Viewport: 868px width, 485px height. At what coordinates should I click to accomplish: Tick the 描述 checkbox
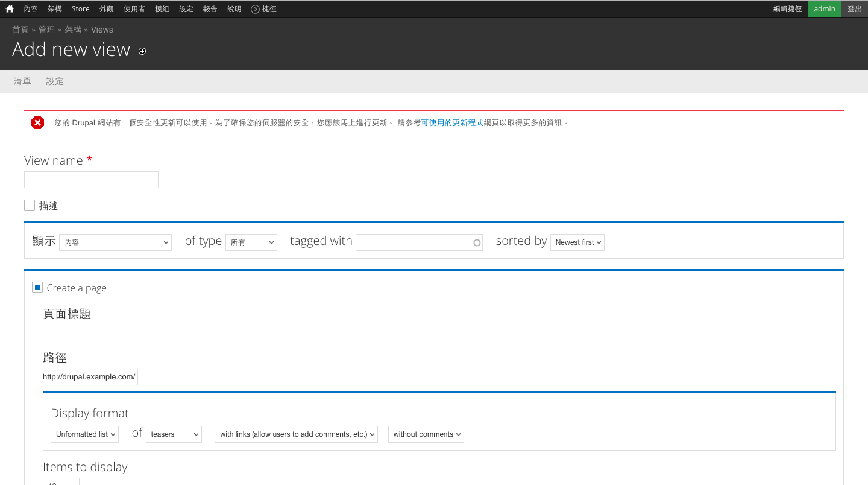30,205
